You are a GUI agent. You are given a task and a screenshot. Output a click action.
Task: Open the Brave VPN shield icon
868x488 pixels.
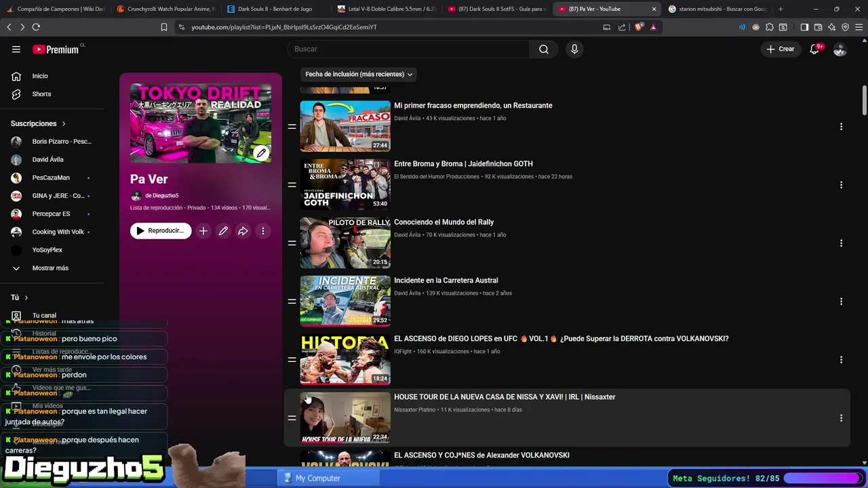(846, 27)
